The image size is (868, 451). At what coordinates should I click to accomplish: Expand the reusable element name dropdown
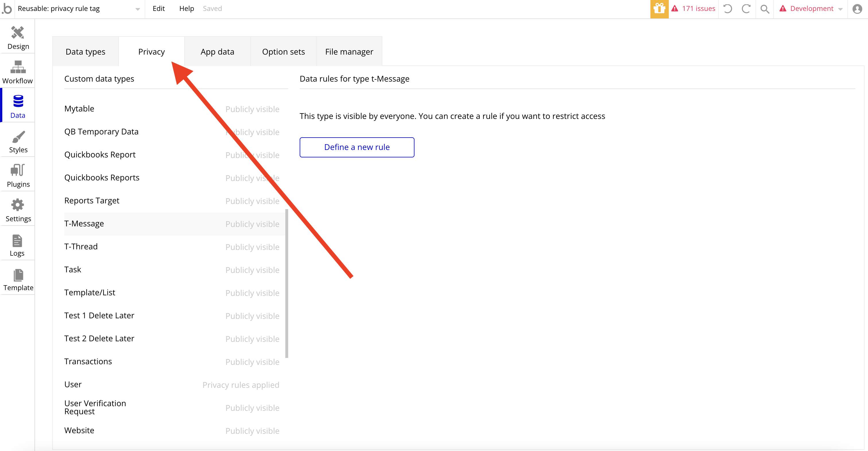click(x=137, y=9)
